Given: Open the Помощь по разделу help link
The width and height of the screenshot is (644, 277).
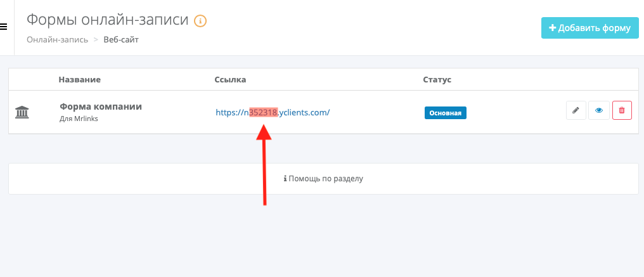Looking at the screenshot, I should [326, 179].
